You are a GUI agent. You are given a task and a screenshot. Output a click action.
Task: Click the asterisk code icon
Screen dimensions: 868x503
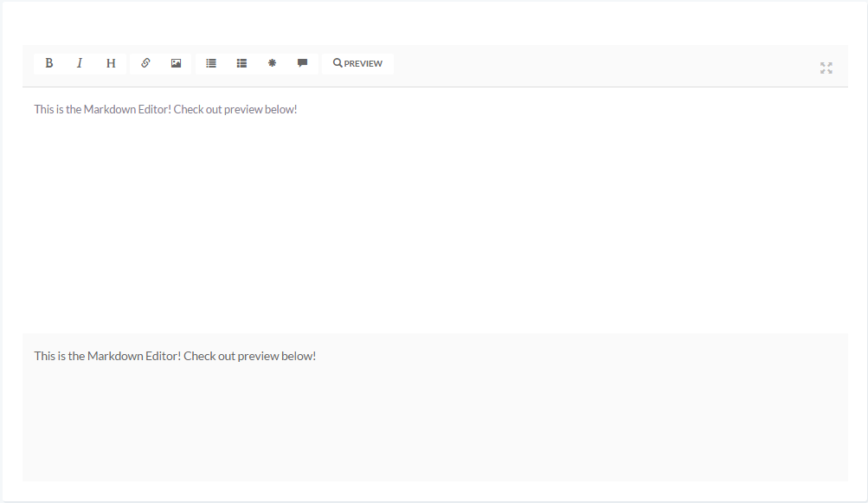tap(272, 63)
